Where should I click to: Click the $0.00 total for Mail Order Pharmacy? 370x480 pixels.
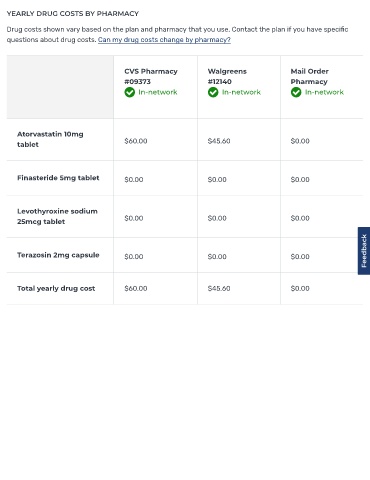click(x=300, y=288)
